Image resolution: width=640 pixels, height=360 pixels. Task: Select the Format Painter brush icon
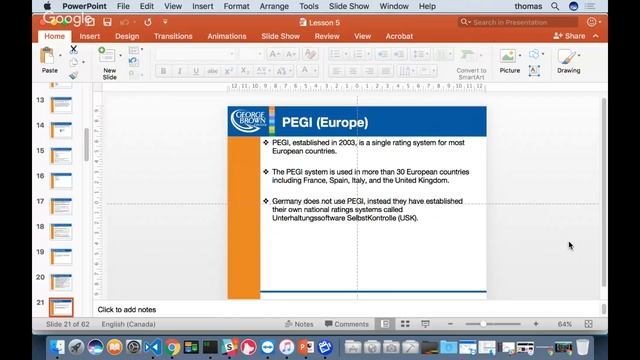73,75
